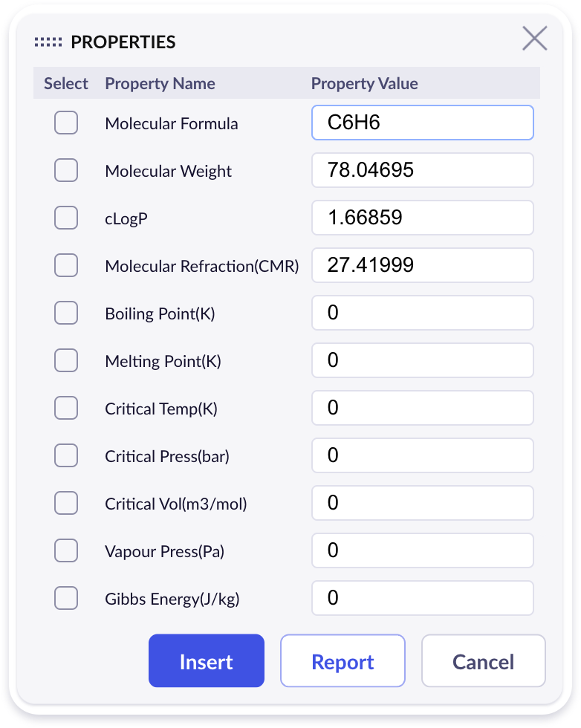Cancel the Properties dialog
Screen dimensions: 581x728
coord(483,660)
